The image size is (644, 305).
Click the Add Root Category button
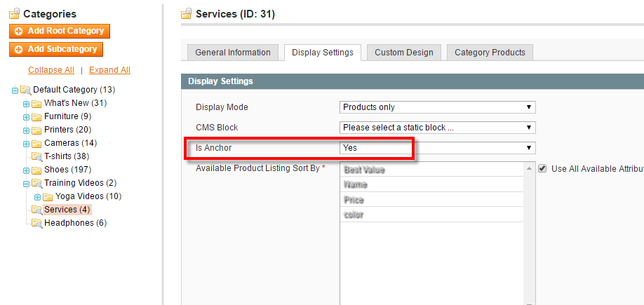(x=60, y=31)
